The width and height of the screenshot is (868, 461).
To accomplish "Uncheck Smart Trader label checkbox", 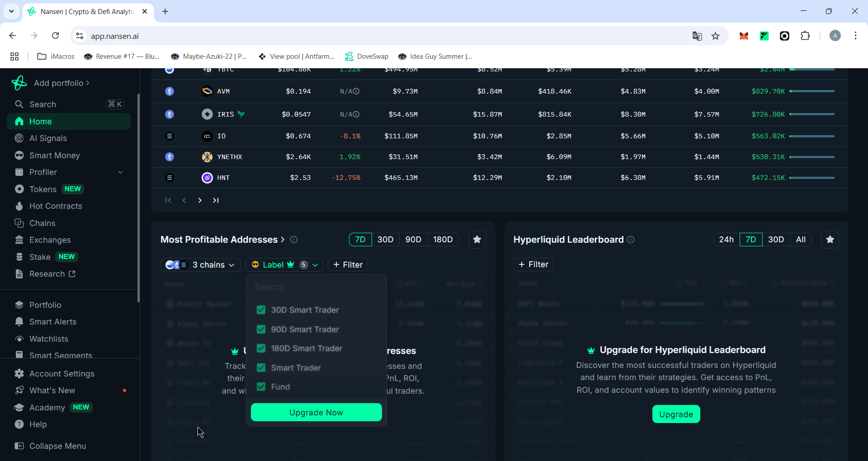I will tap(261, 368).
